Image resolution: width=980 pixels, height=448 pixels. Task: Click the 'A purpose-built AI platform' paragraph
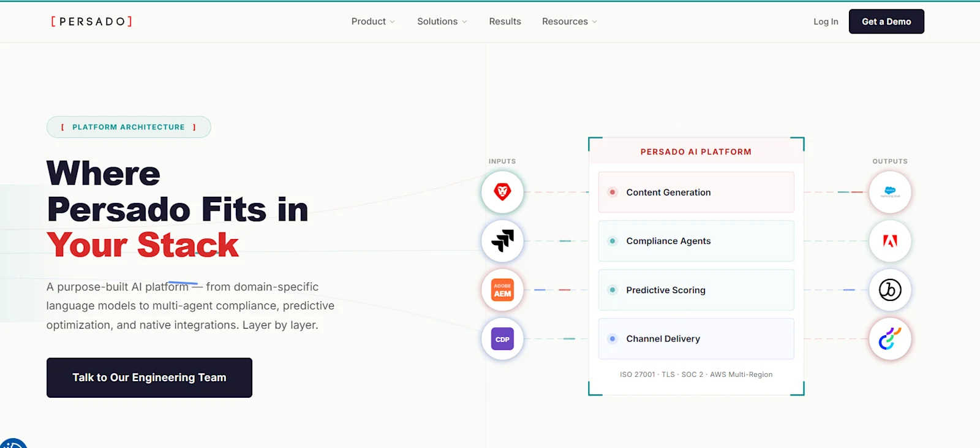point(190,306)
